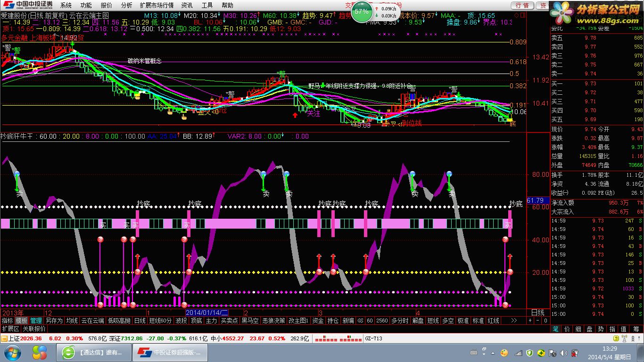This screenshot has height=362, width=644.
Task: Switch side panel to 指 tab
Action: [612, 329]
